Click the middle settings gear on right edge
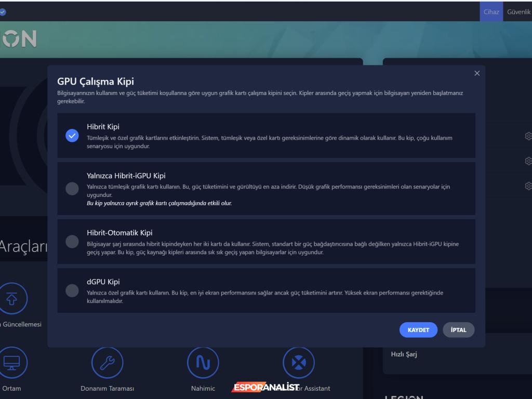The height and width of the screenshot is (399, 532). click(x=528, y=161)
